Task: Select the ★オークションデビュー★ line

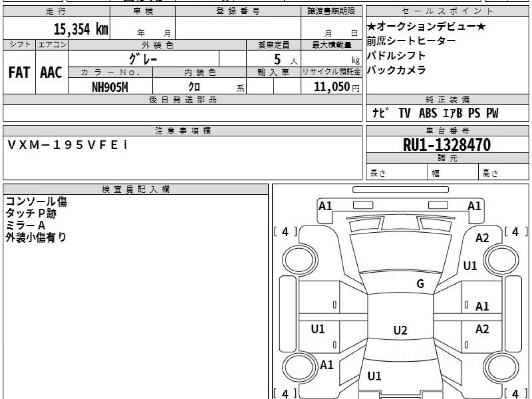Action: point(426,27)
